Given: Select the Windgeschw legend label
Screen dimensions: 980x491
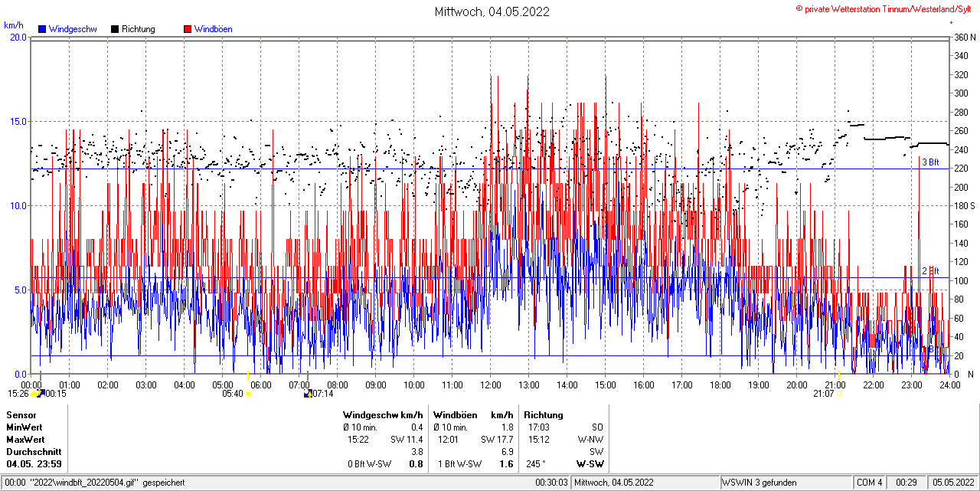Looking at the screenshot, I should click(73, 29).
